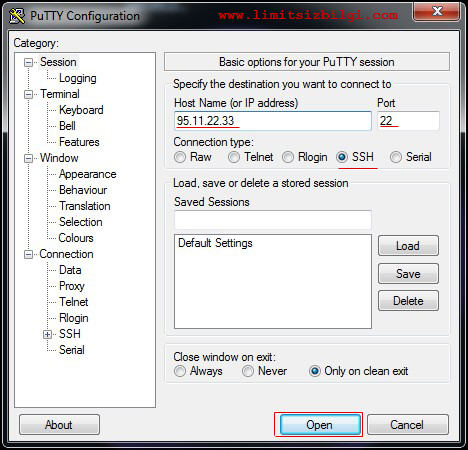The image size is (468, 450).
Task: Collapse the Session tree node
Action: coord(29,62)
